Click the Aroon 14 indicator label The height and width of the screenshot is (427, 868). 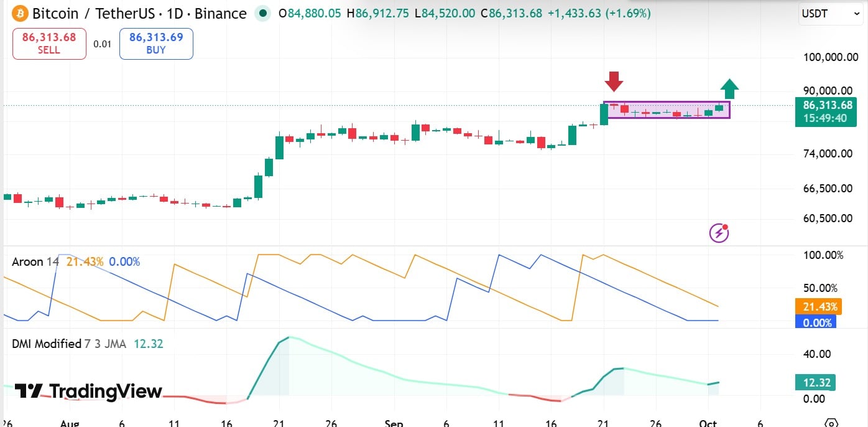(x=35, y=262)
